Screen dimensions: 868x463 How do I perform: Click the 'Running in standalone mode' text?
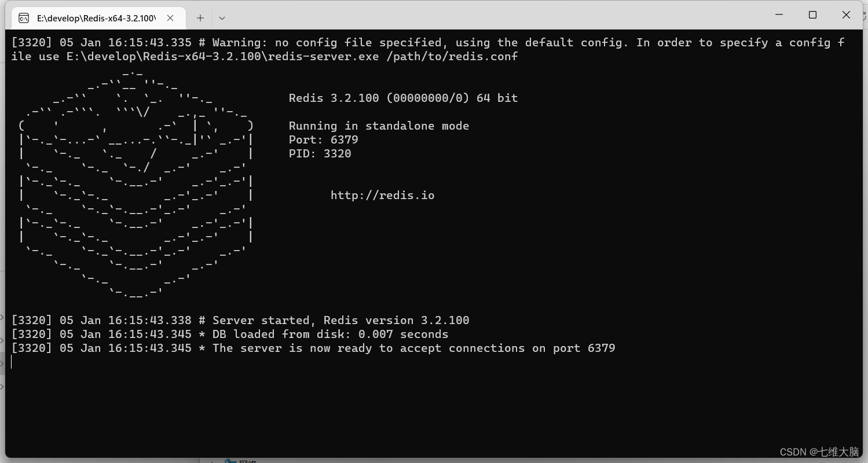tap(379, 126)
